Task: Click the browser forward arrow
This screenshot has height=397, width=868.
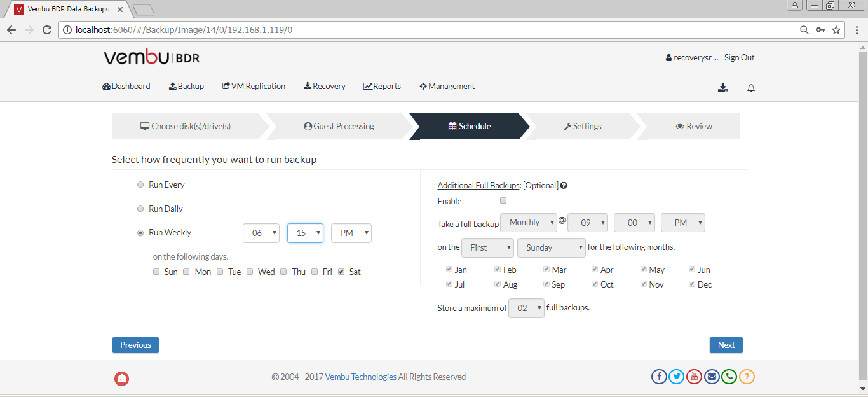Action: (29, 30)
